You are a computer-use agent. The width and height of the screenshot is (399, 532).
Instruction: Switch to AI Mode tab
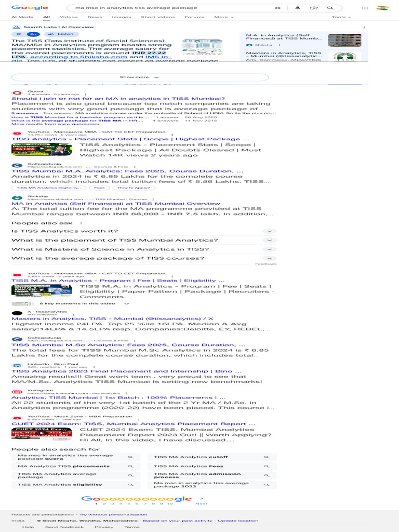click(x=22, y=17)
